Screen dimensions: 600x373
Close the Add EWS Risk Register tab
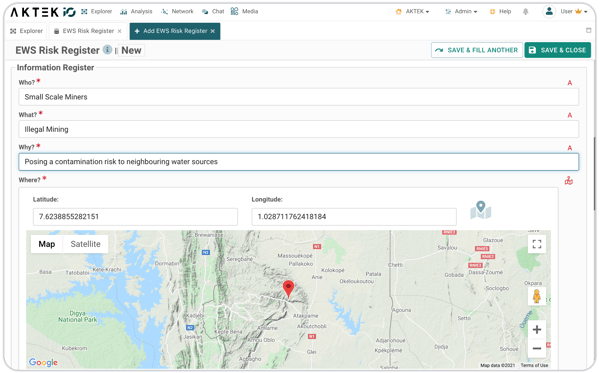click(x=213, y=31)
